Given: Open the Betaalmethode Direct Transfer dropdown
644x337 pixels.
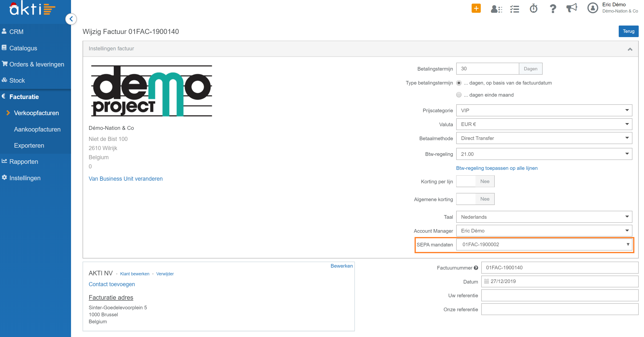Looking at the screenshot, I should [x=544, y=138].
